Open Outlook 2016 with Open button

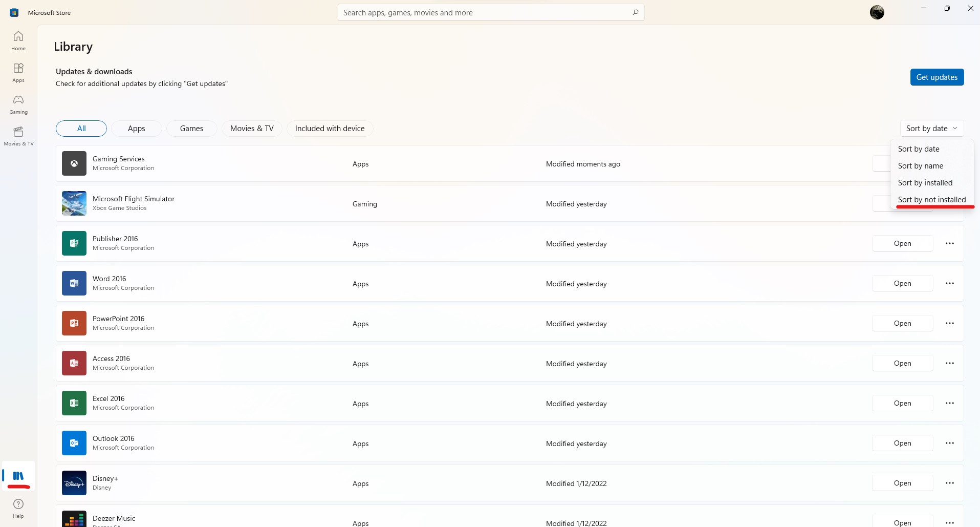(903, 443)
